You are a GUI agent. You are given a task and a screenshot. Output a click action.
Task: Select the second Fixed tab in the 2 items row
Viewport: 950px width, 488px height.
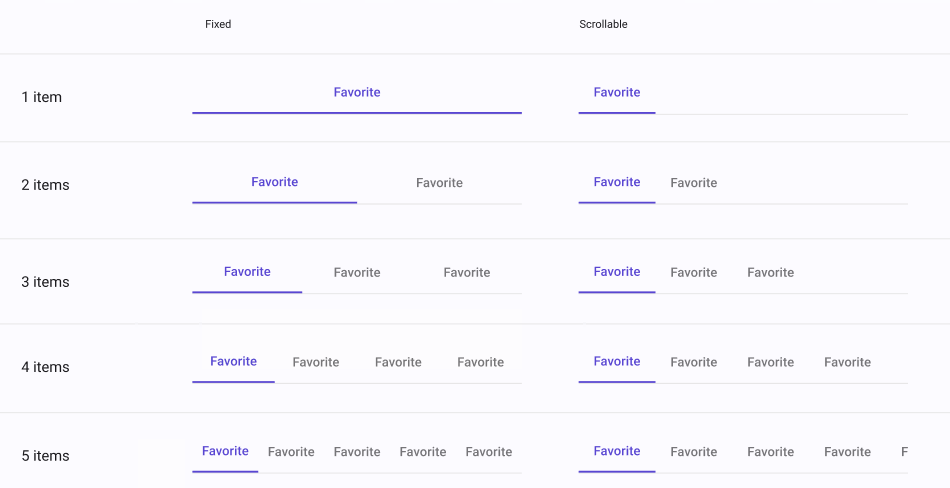(439, 183)
